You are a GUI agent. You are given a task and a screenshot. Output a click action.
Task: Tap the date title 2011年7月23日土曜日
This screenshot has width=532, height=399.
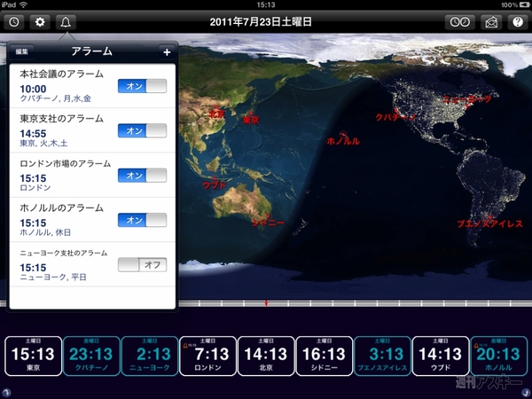pyautogui.click(x=261, y=22)
